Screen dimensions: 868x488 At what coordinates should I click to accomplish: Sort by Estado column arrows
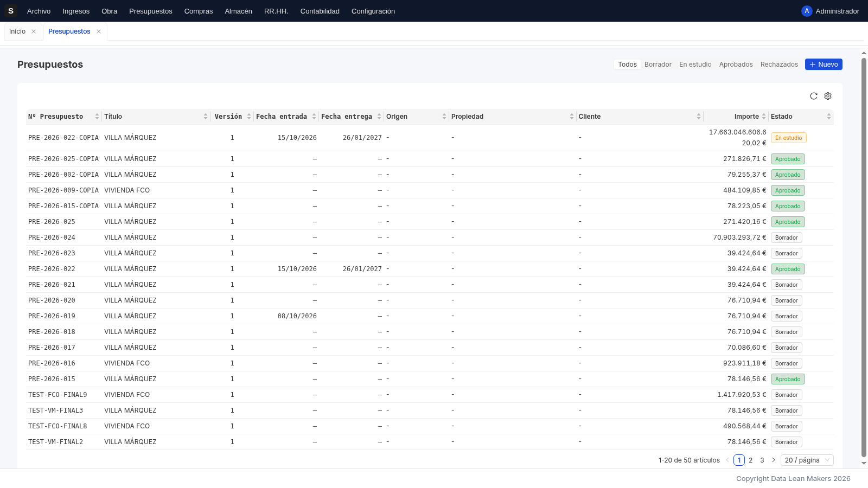tap(829, 117)
